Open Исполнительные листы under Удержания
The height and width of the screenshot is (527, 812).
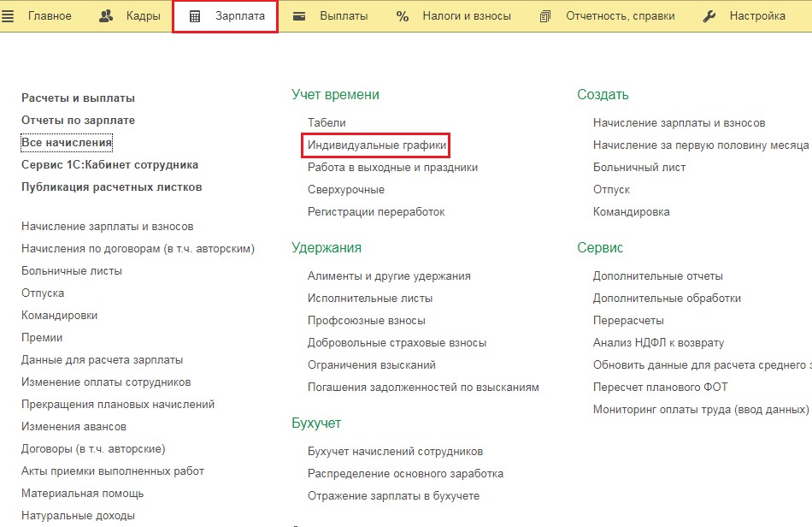click(370, 299)
